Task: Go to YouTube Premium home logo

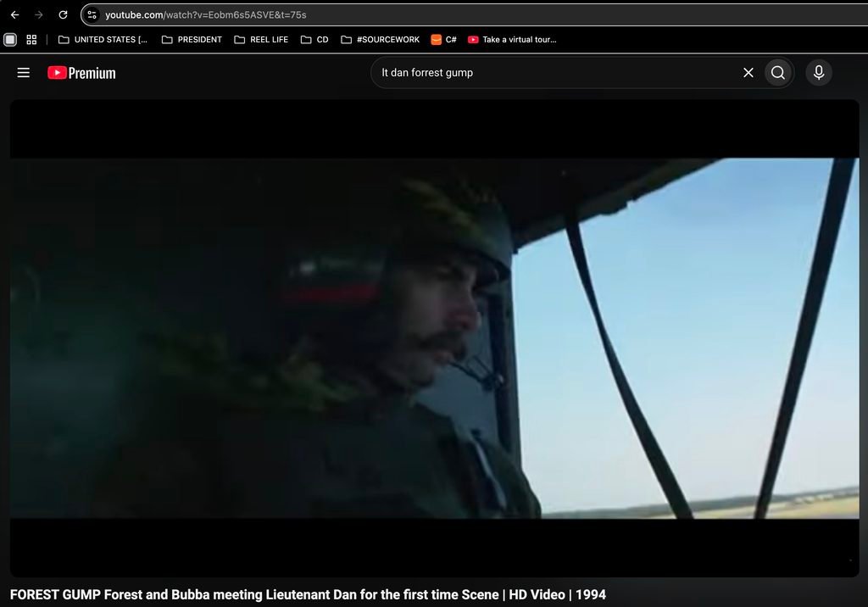Action: click(x=81, y=73)
